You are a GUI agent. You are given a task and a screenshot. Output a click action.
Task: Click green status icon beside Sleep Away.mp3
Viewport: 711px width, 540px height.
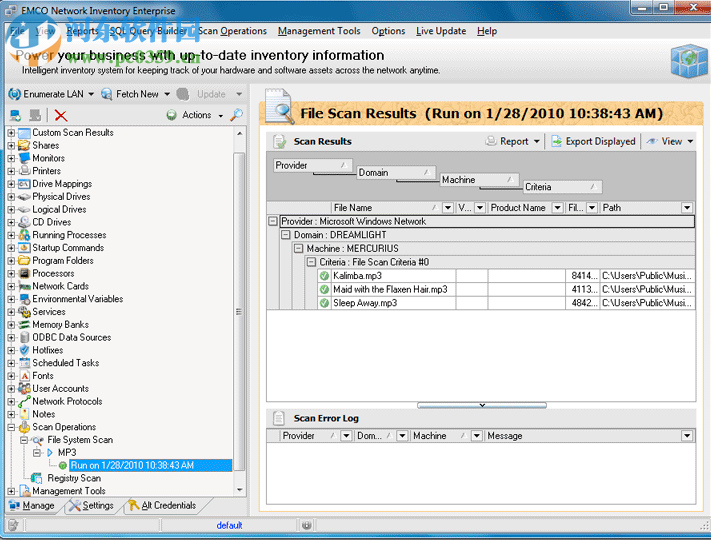(x=324, y=303)
